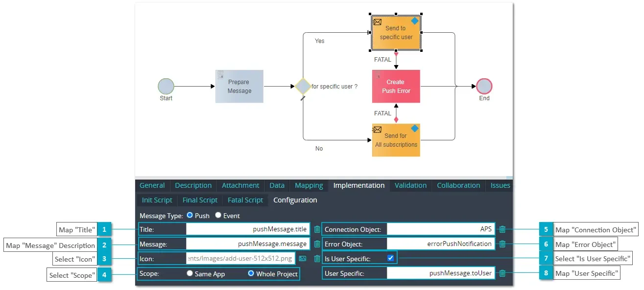Image resolution: width=644 pixels, height=290 pixels.
Task: Select the Configuration sub-tab
Action: [x=295, y=200]
